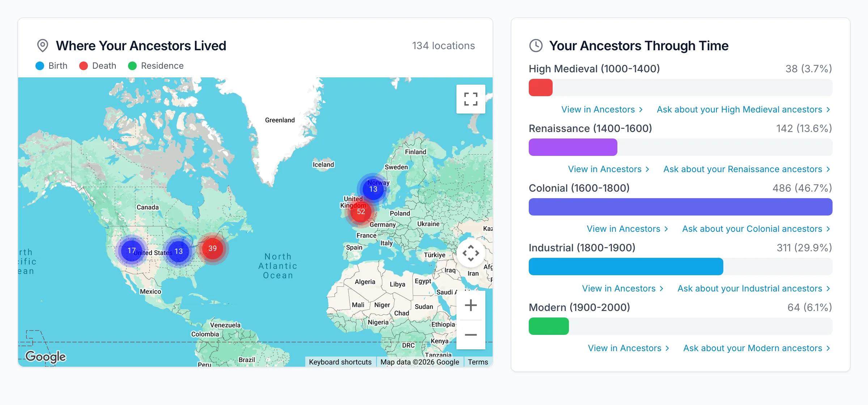868x405 pixels.
Task: Zoom out on the map
Action: coord(471,335)
